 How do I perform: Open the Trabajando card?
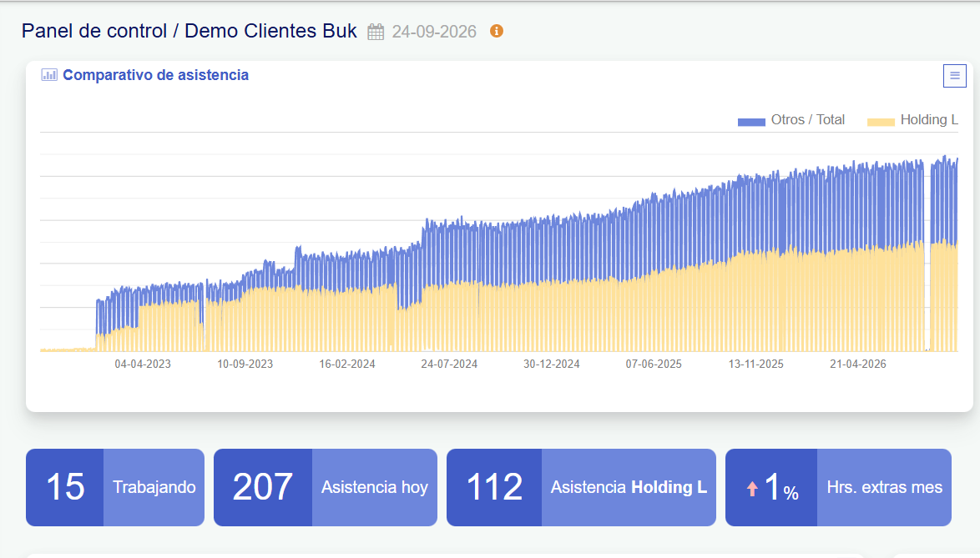click(115, 487)
